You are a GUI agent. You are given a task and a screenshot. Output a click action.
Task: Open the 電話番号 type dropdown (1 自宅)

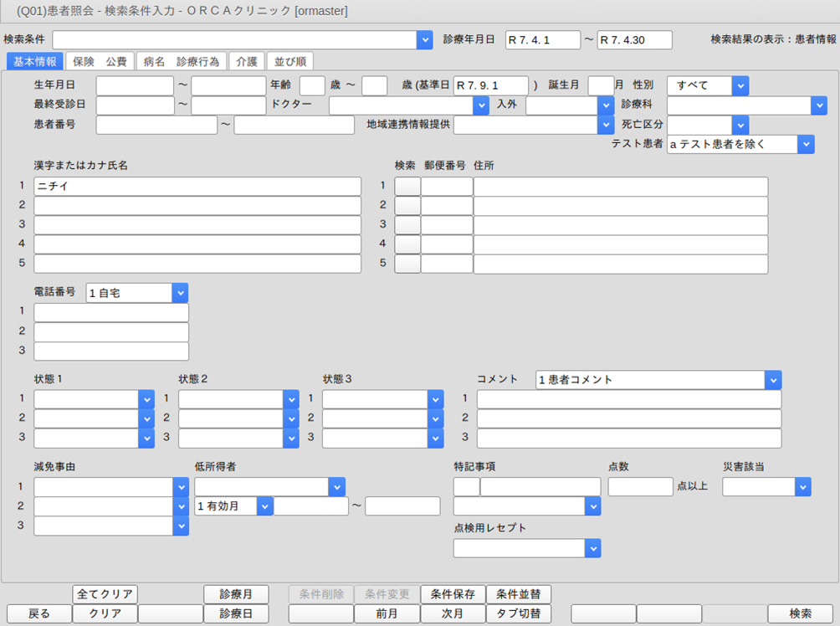tap(179, 293)
